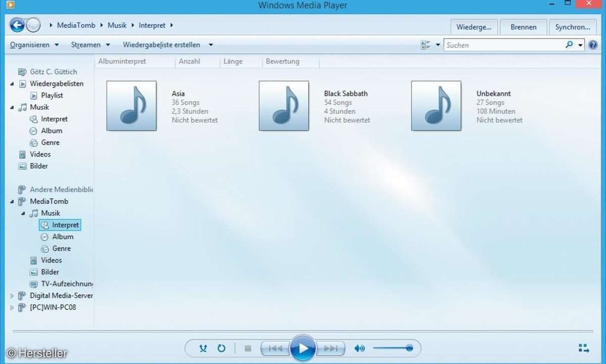Click the Stop button
This screenshot has width=606, height=364.
pyautogui.click(x=248, y=348)
